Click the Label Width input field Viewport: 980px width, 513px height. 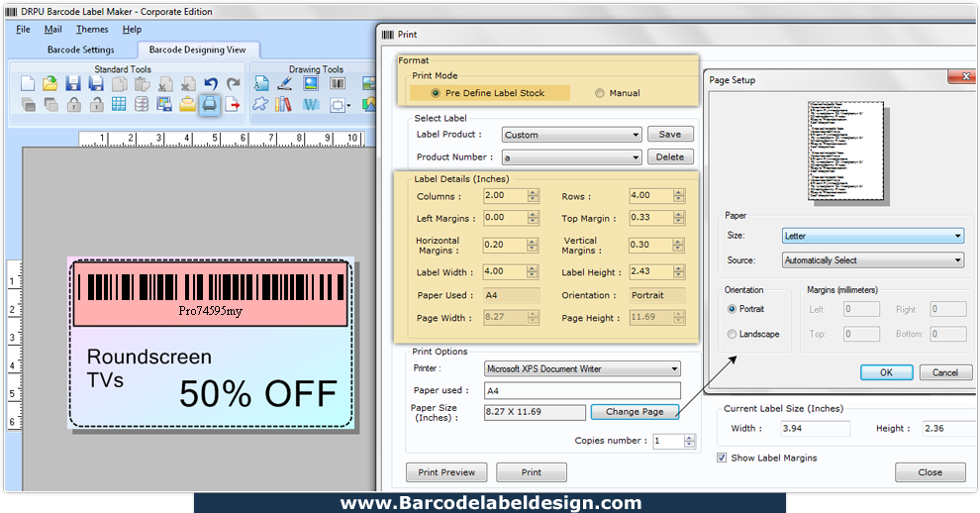pyautogui.click(x=505, y=271)
